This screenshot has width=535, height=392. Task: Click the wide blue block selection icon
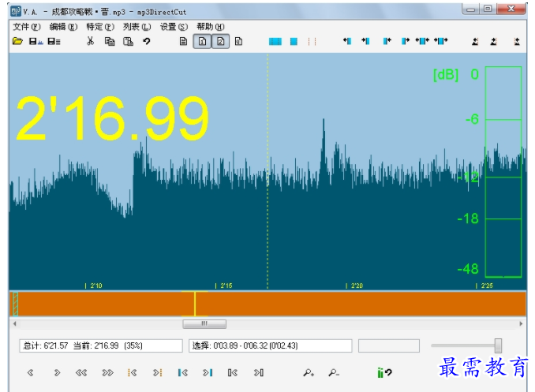275,41
